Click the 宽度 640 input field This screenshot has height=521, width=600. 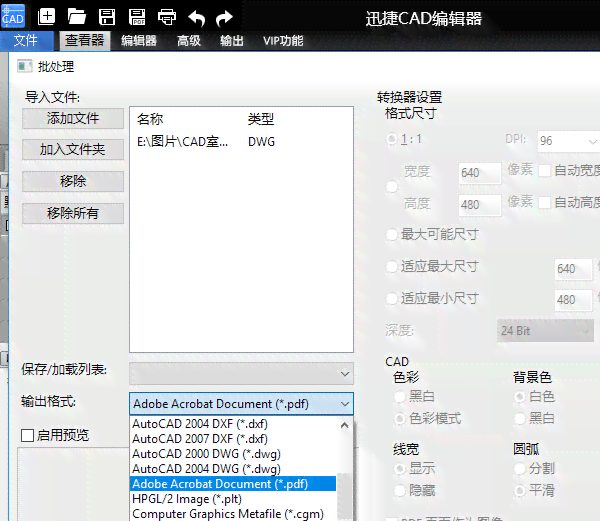click(x=479, y=173)
